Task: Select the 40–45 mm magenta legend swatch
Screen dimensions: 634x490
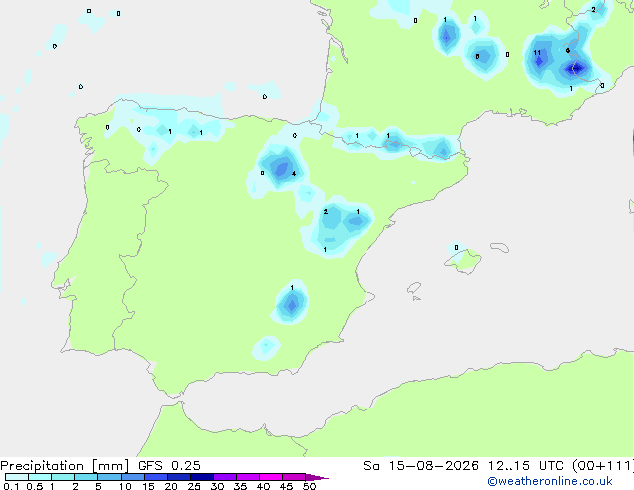Action: point(271,477)
